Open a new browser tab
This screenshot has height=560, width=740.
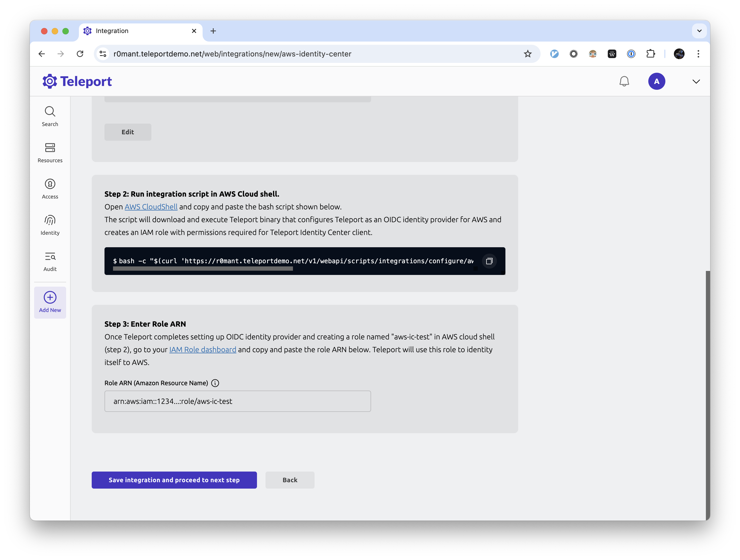tap(214, 31)
